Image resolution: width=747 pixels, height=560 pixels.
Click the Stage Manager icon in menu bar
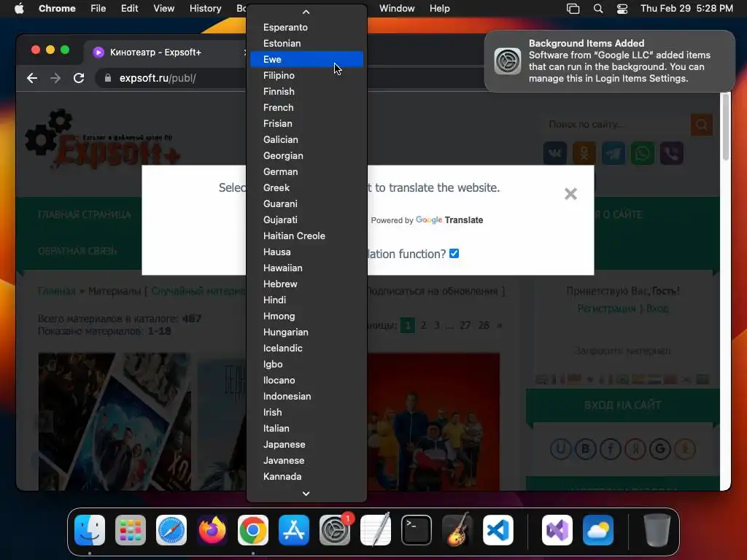click(x=573, y=9)
